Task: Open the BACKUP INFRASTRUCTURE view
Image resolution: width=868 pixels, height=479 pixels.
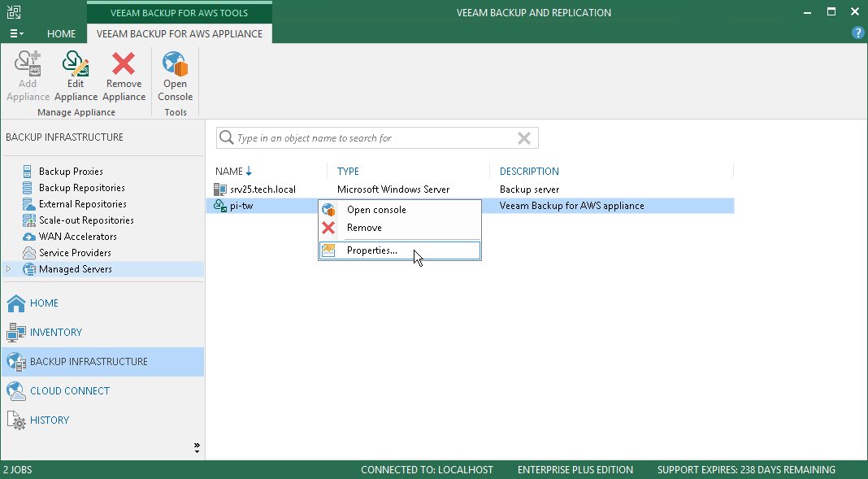Action: pyautogui.click(x=89, y=362)
